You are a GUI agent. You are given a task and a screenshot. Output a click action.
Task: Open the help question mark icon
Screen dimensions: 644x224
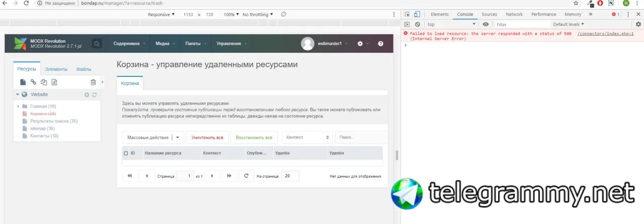pos(380,44)
